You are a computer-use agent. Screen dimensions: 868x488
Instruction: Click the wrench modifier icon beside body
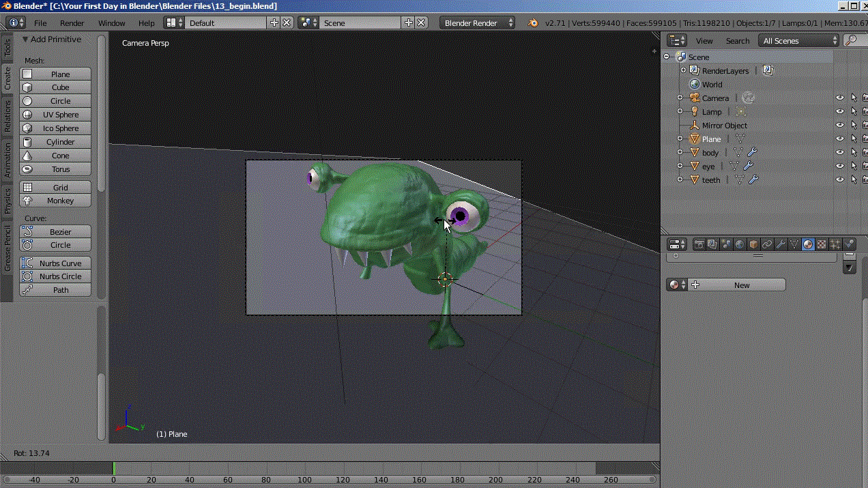click(753, 152)
